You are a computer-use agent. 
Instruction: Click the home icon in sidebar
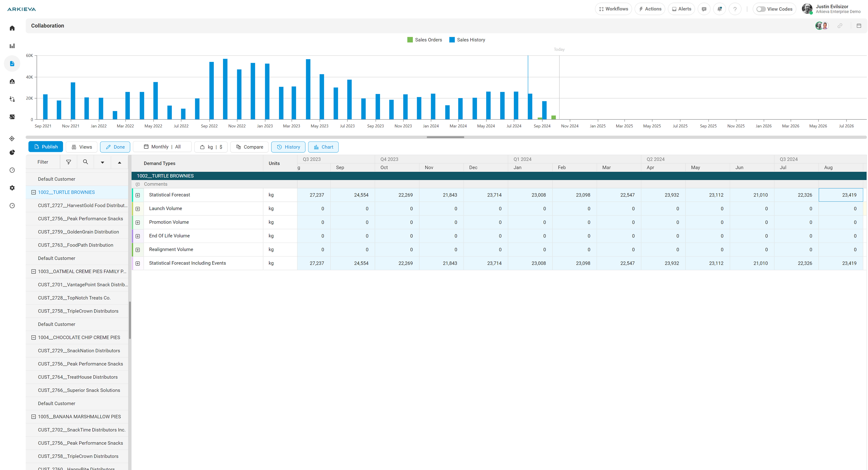12,28
